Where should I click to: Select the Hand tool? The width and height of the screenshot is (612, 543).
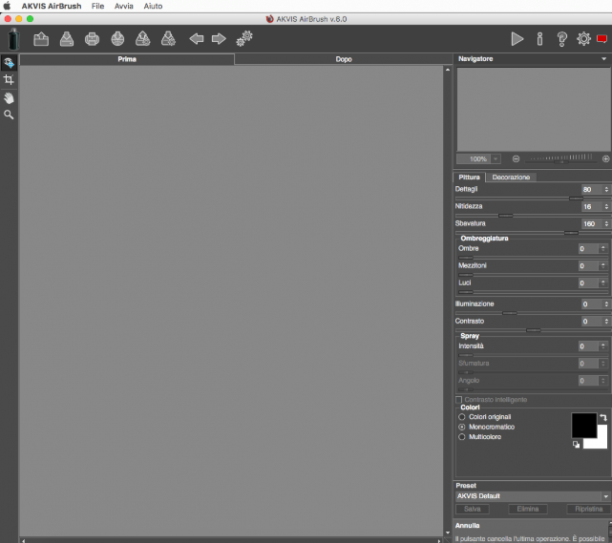tap(9, 98)
